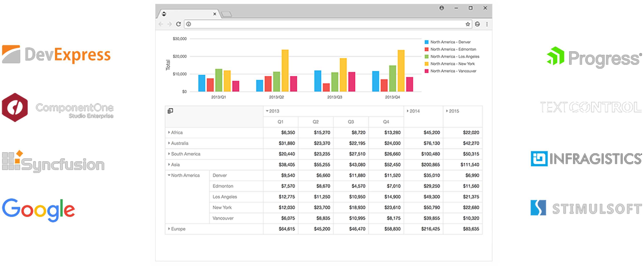Click the tall yellow New York bar in 2013/Q2
Image resolution: width=644 pixels, height=266 pixels.
click(x=285, y=71)
